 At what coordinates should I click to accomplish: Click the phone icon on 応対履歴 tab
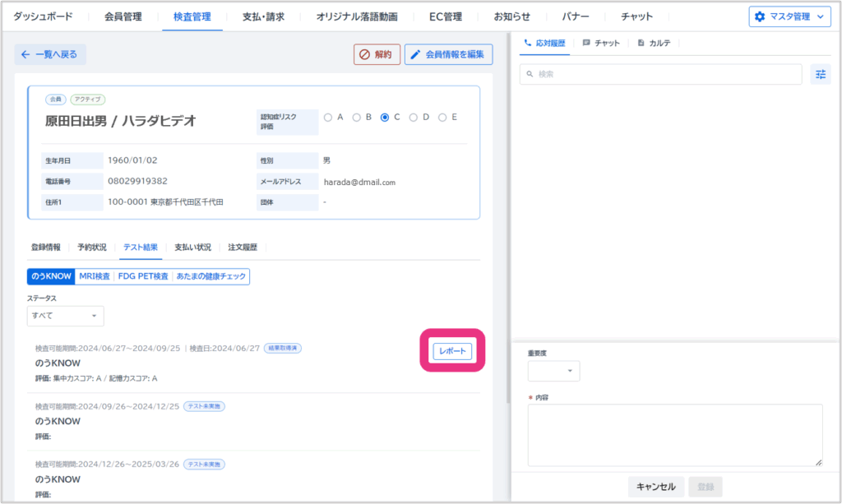[528, 43]
